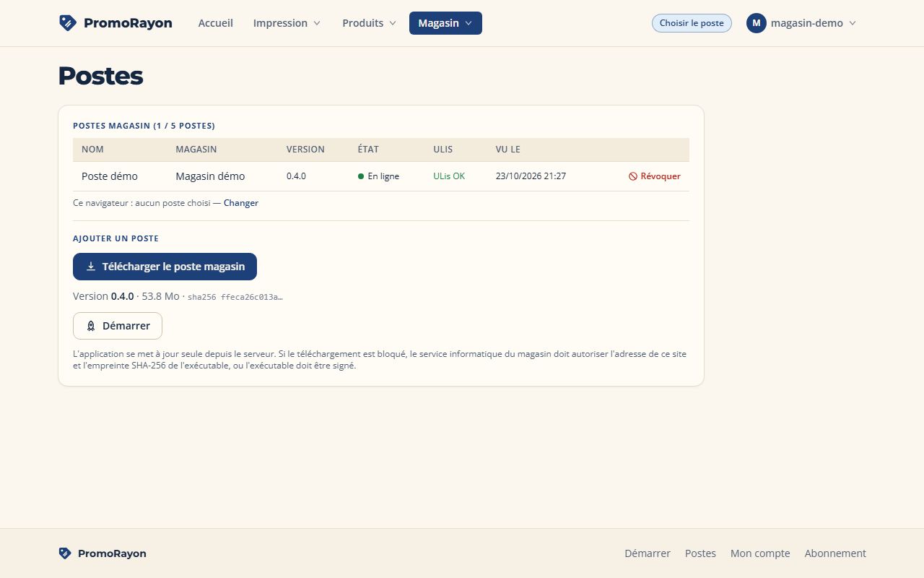Screen dimensions: 924x578
Task: Click the ULIS column header
Action: (443, 150)
